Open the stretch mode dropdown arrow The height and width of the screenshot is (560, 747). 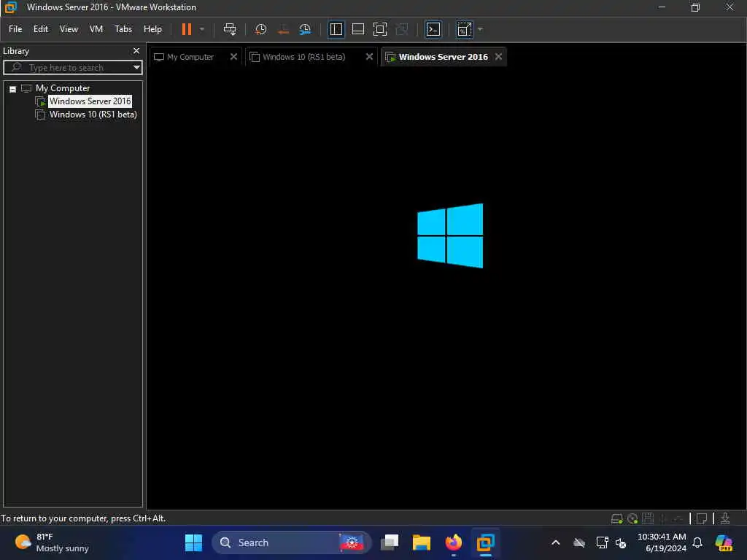click(480, 29)
